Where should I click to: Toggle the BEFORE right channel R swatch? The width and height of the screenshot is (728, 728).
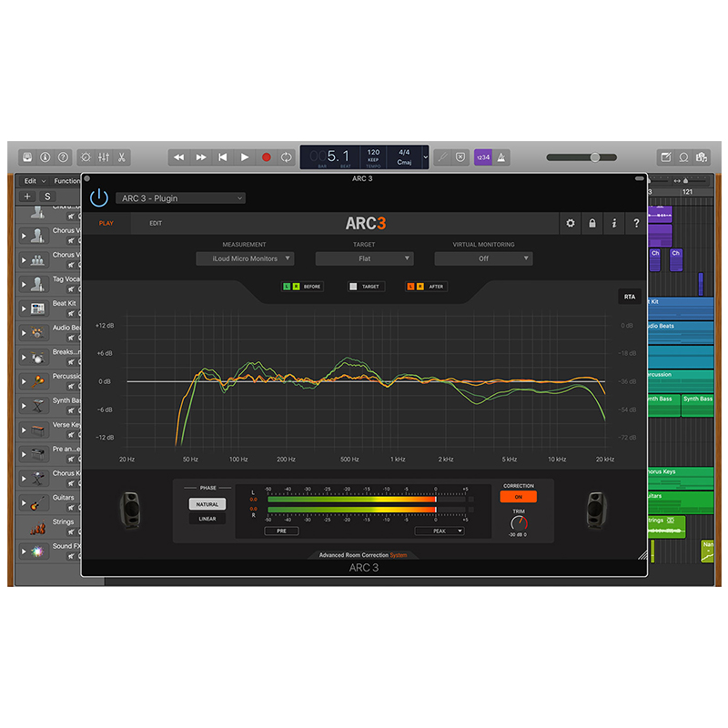click(x=296, y=287)
